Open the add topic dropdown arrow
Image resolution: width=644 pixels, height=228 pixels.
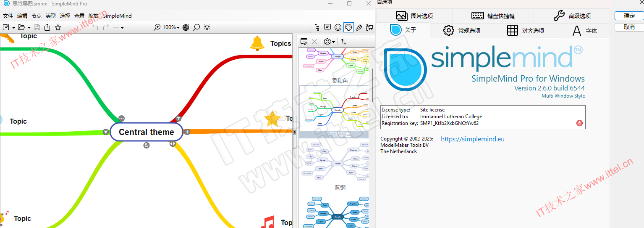[122, 28]
